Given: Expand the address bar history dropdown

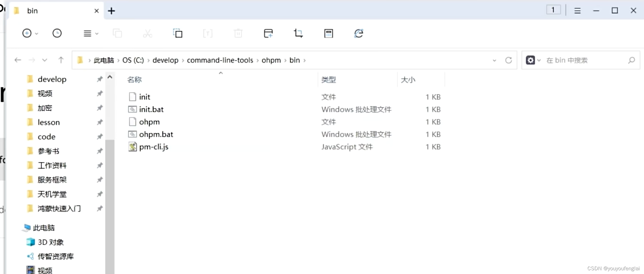Looking at the screenshot, I should pyautogui.click(x=494, y=60).
